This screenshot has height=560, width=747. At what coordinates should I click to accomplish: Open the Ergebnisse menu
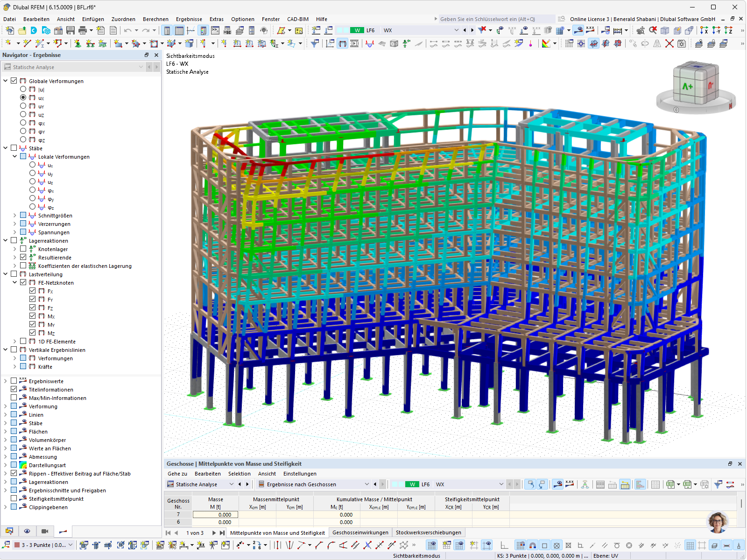(x=189, y=19)
